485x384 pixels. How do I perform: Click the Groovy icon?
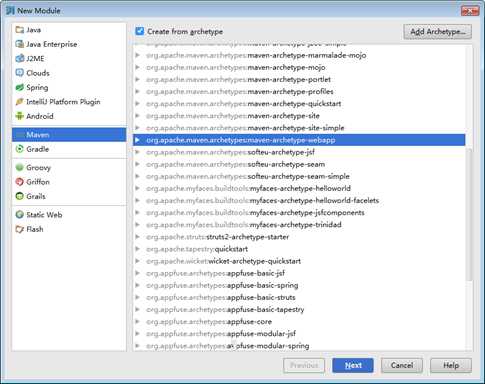20,167
